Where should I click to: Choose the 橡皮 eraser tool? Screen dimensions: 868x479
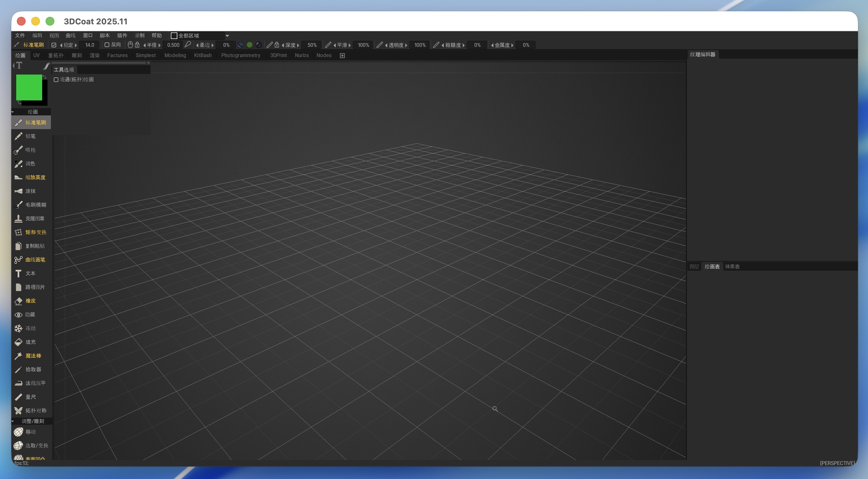[30, 301]
